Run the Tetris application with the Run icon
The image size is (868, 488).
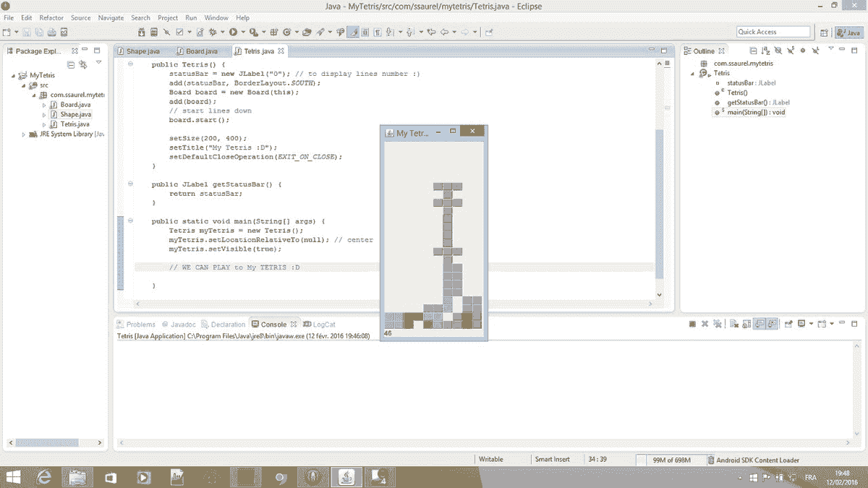tap(233, 32)
